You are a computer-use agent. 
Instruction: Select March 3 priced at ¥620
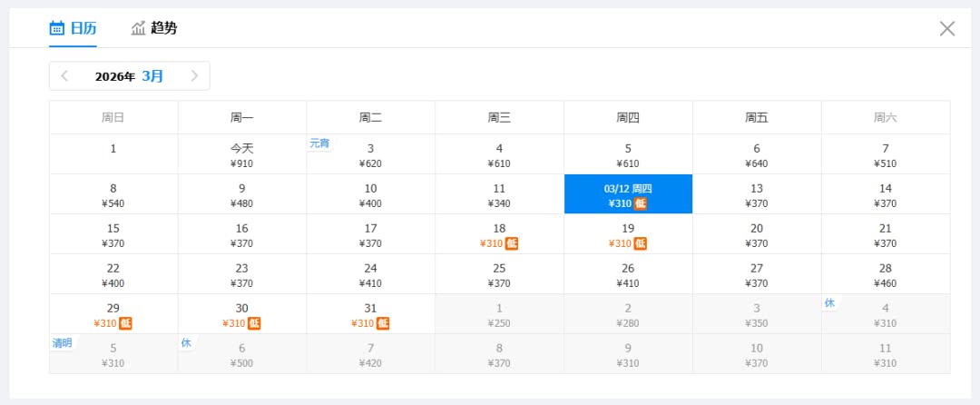[x=371, y=155]
